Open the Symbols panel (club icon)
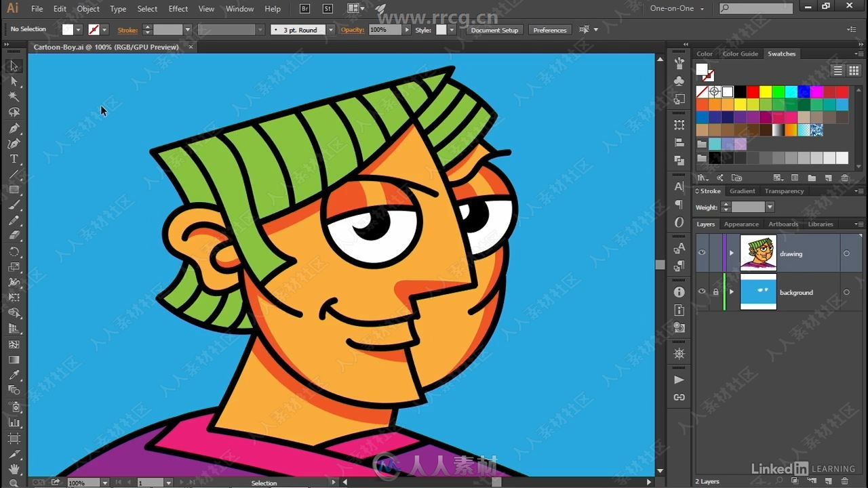Image resolution: width=868 pixels, height=488 pixels. [x=679, y=81]
